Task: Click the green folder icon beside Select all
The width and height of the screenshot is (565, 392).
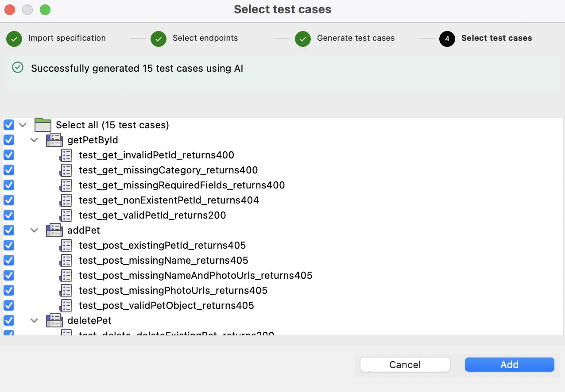Action: pyautogui.click(x=43, y=125)
